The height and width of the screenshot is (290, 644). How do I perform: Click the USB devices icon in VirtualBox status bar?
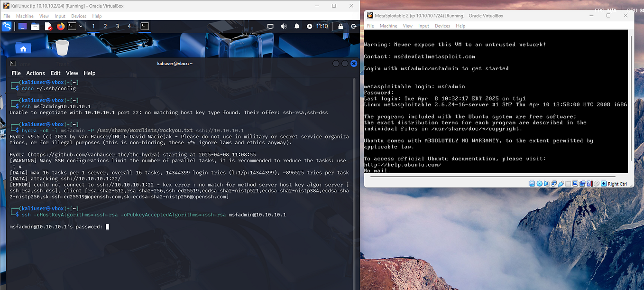click(x=561, y=183)
